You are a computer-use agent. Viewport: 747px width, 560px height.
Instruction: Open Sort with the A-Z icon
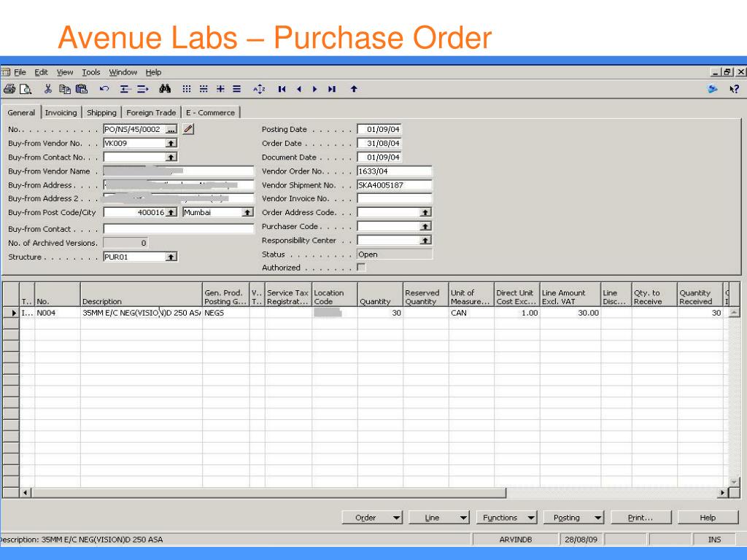pyautogui.click(x=259, y=89)
